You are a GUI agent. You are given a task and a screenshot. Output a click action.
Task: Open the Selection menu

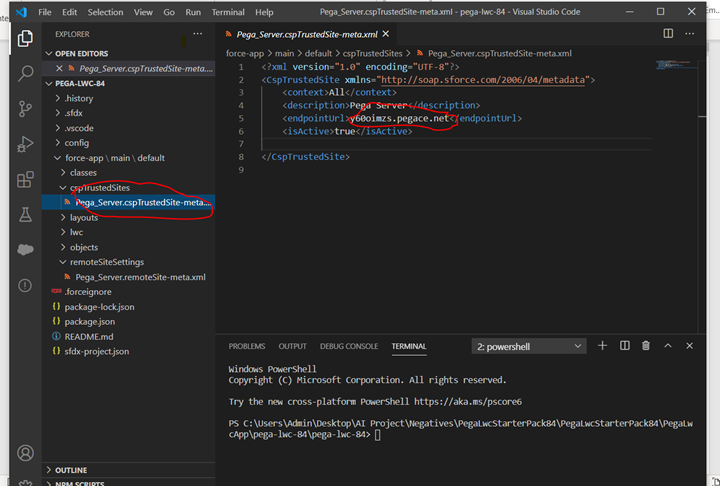click(x=106, y=12)
